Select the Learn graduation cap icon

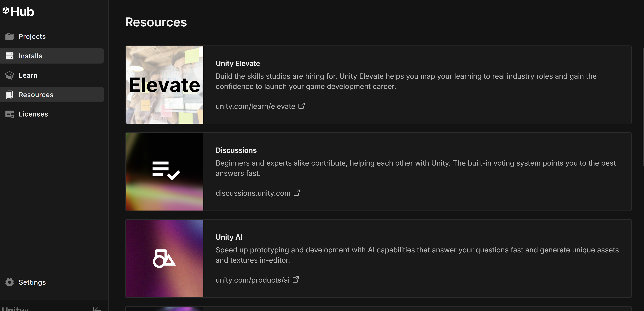coord(10,75)
